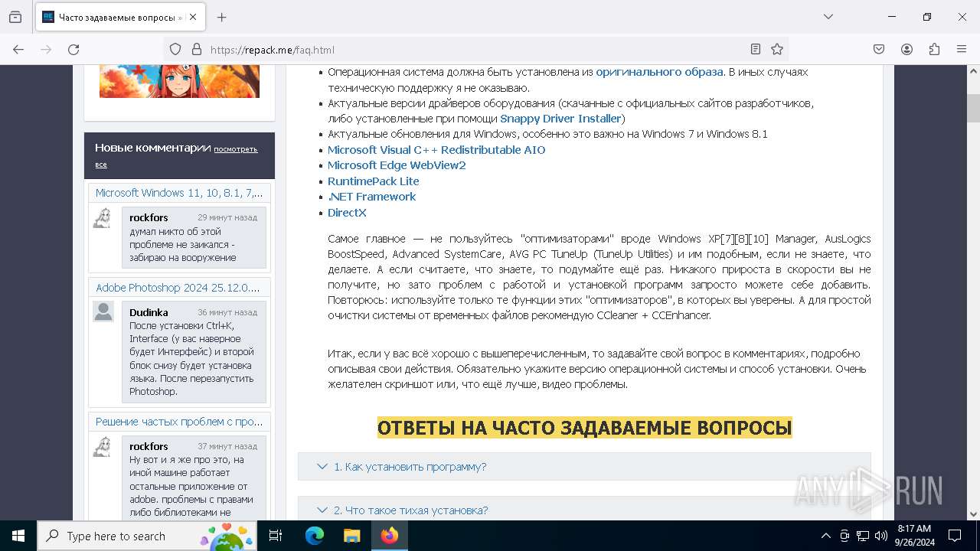Click the Firefox View icon in the tab bar
The height and width of the screenshot is (551, 980).
pos(15,17)
